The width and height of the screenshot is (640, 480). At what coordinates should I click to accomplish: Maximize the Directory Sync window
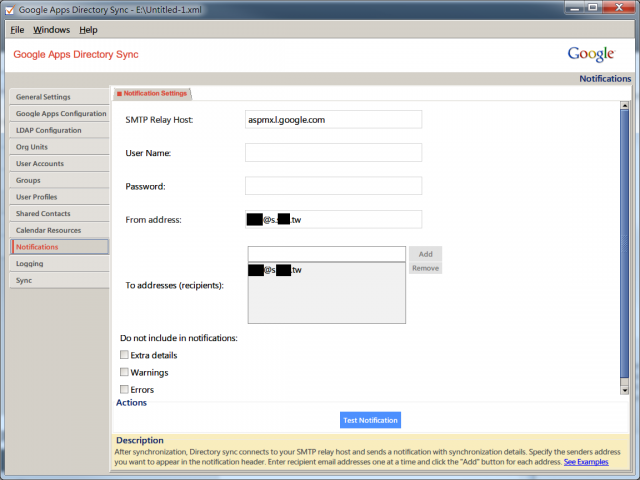593,7
